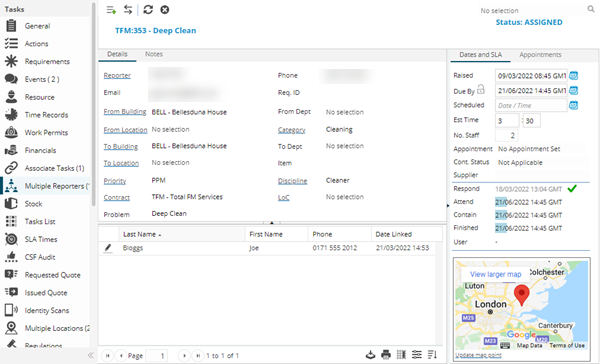Go to last page of grid
600x364 pixels.
pos(198,356)
